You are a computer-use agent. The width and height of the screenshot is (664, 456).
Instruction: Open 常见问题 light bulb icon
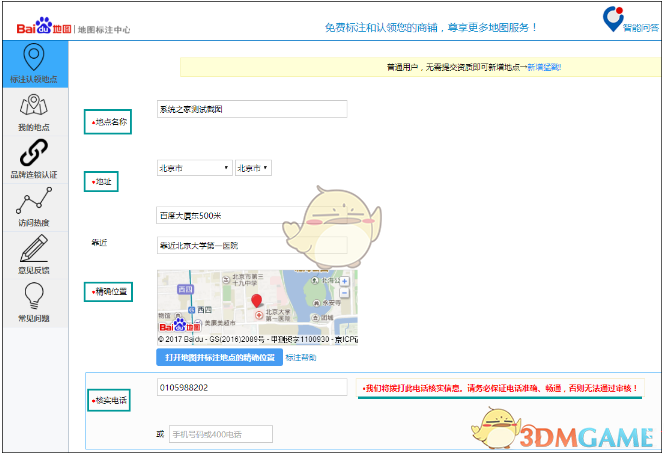coord(34,296)
